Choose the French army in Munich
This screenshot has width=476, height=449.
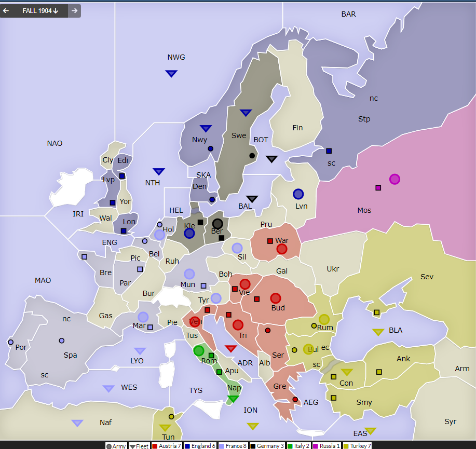(189, 274)
